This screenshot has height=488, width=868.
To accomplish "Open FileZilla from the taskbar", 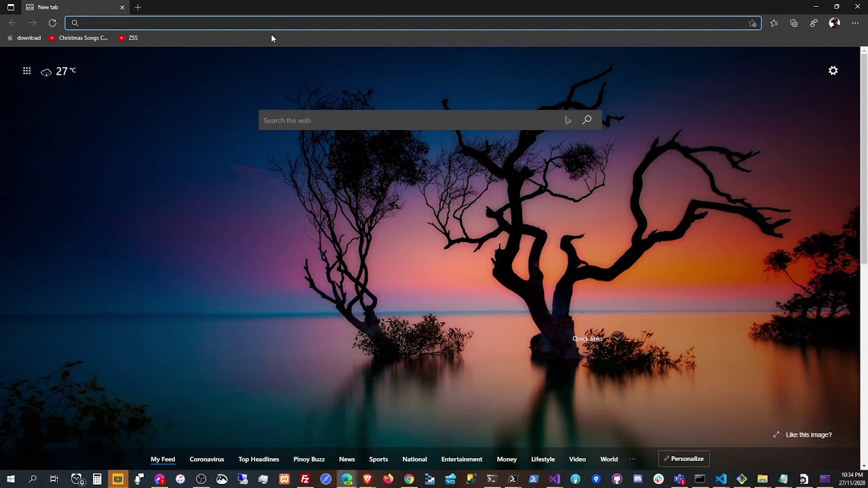I will 305,479.
